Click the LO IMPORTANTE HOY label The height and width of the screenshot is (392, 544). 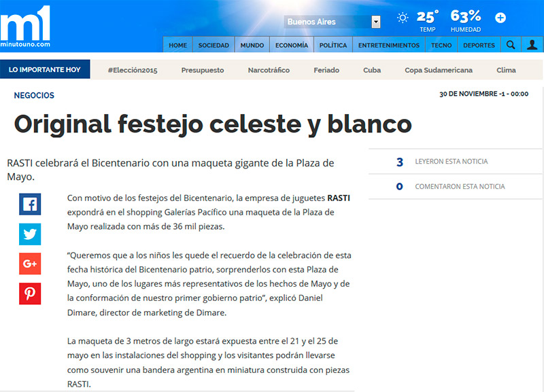(45, 69)
